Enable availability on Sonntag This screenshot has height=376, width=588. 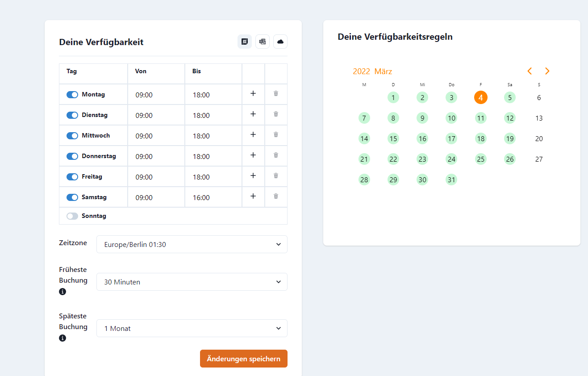point(72,216)
